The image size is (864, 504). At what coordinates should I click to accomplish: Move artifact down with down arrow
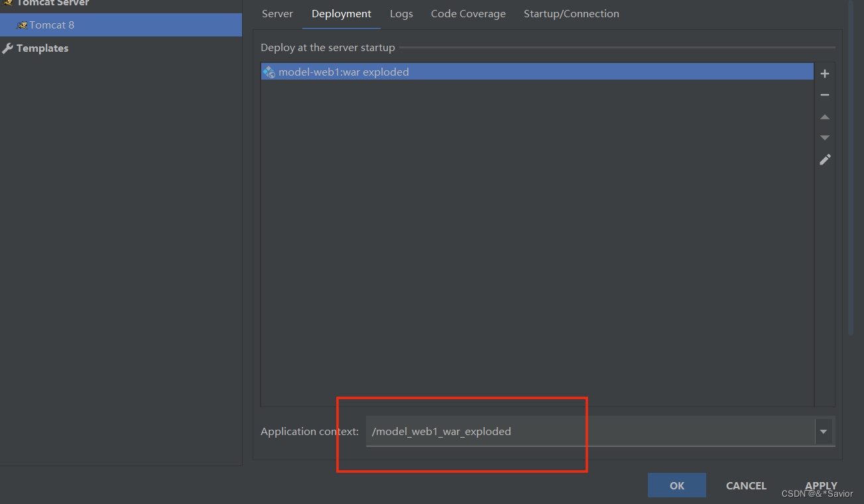point(825,138)
